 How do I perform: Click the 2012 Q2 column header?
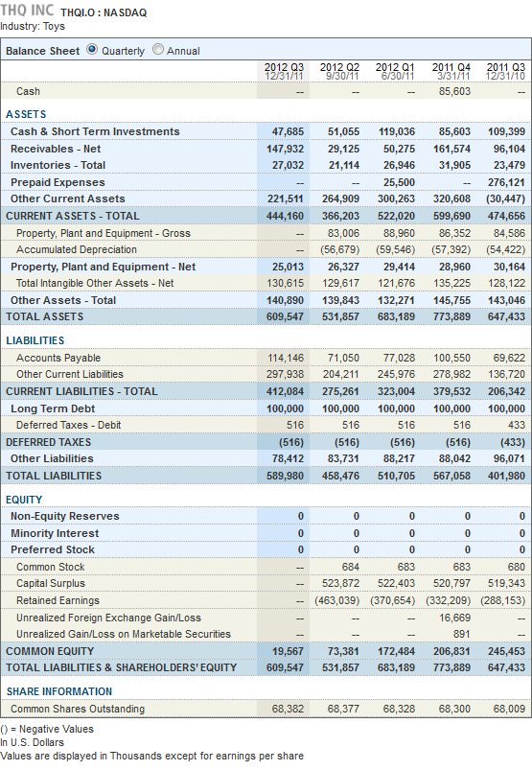pos(339,71)
